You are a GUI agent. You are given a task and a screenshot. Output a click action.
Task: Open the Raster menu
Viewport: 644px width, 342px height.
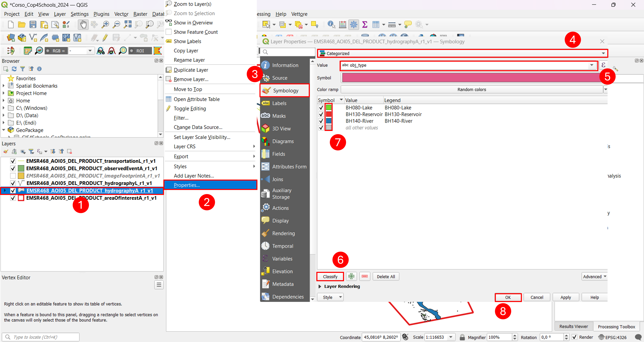tap(140, 14)
